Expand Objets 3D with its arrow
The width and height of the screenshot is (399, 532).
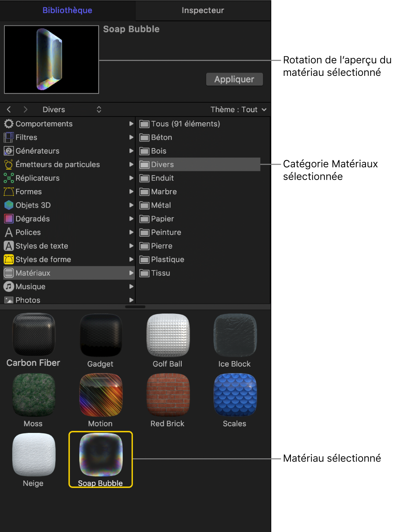coord(131,205)
